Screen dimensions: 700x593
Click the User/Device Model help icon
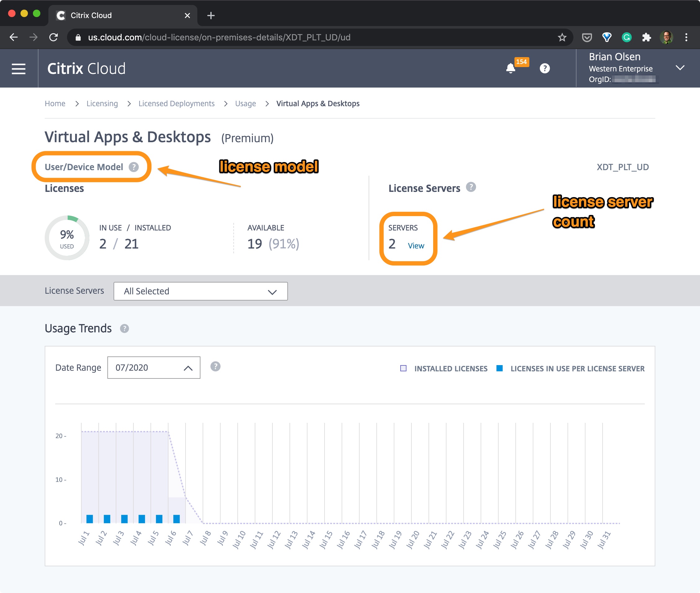coord(134,167)
